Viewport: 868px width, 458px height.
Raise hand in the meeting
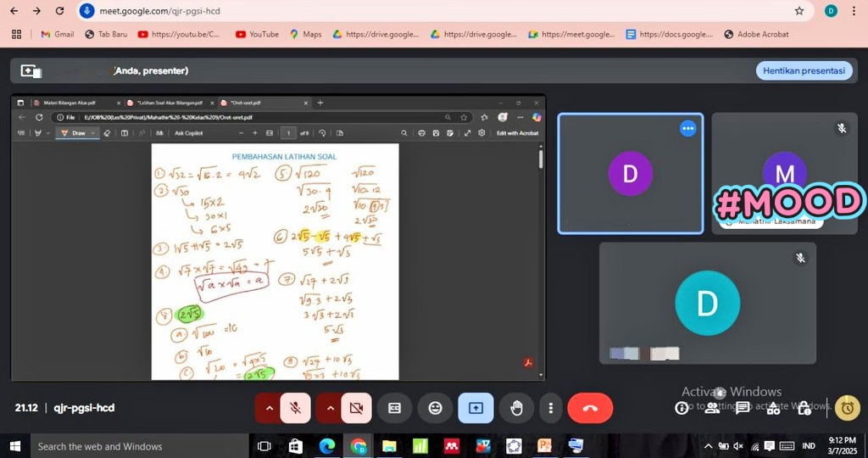click(516, 408)
